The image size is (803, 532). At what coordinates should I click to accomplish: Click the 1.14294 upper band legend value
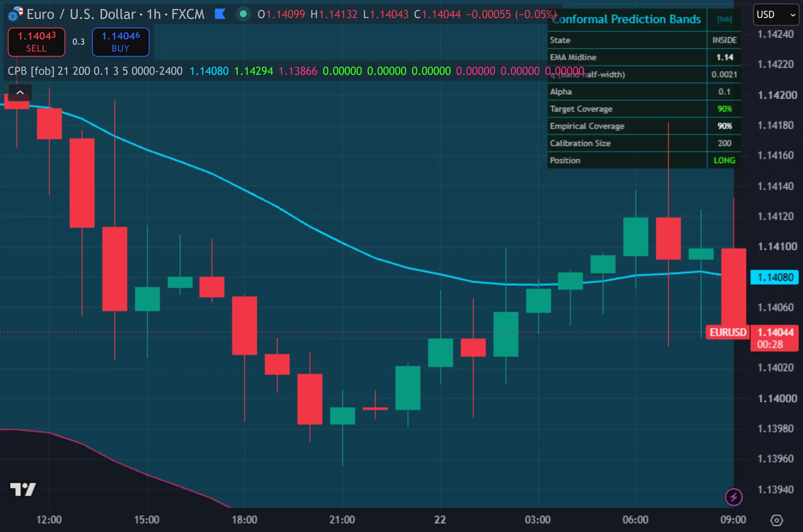point(253,71)
